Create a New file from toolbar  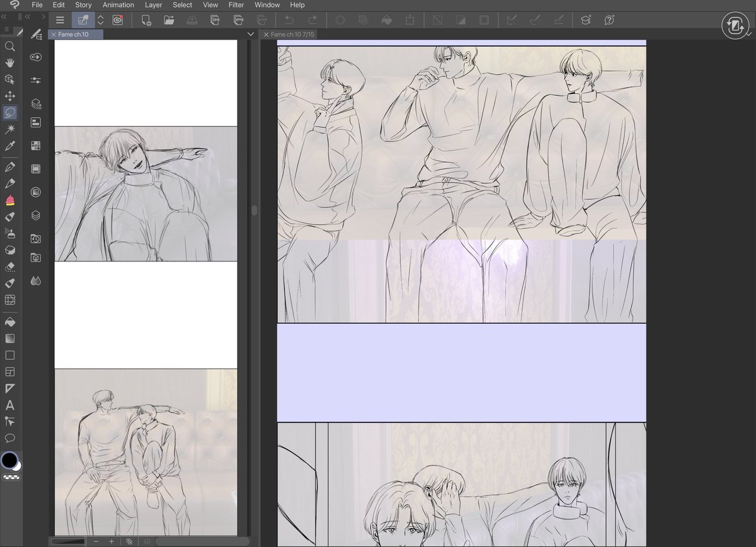coord(146,20)
